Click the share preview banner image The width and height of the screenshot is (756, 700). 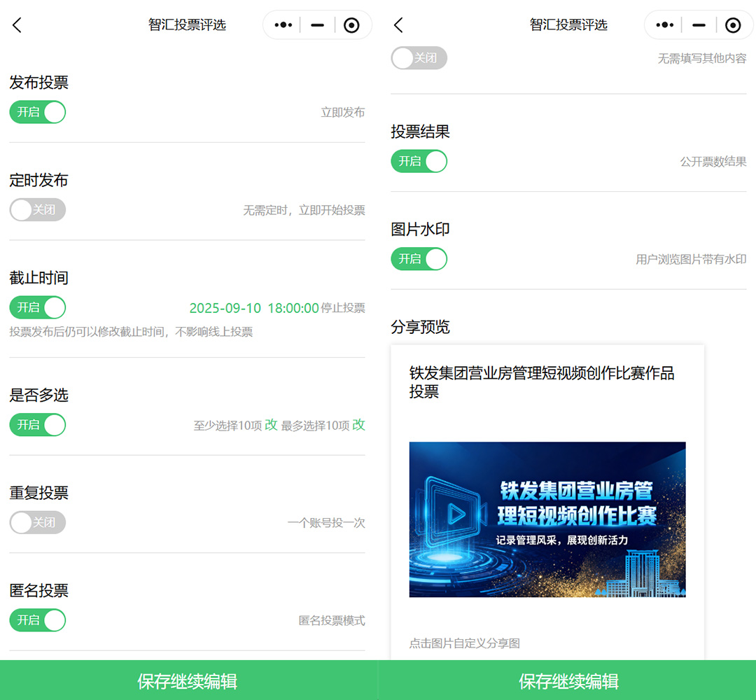click(x=547, y=519)
